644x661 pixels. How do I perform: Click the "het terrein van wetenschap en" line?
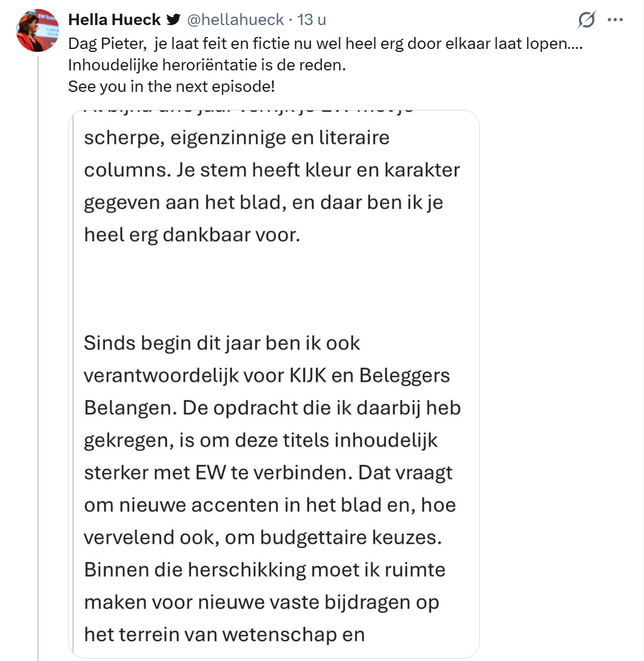pos(224,634)
